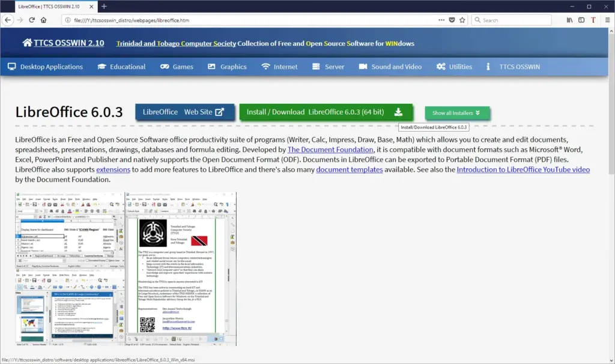Open the Firefox hamburger menu
615x364 pixels.
point(607,20)
